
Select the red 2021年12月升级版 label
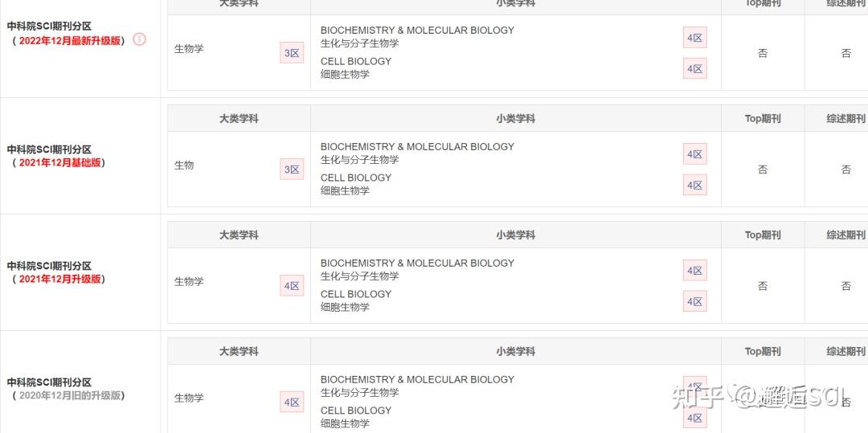coord(59,279)
